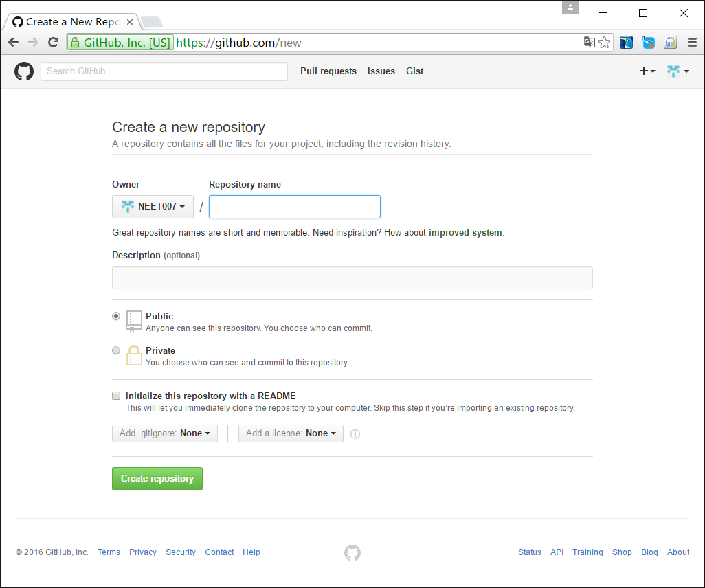The height and width of the screenshot is (588, 705).
Task: Select the Private repository radio button
Action: 116,350
